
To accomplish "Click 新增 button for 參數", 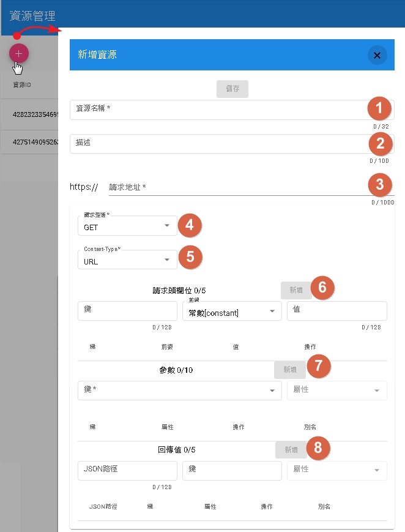I will (290, 369).
